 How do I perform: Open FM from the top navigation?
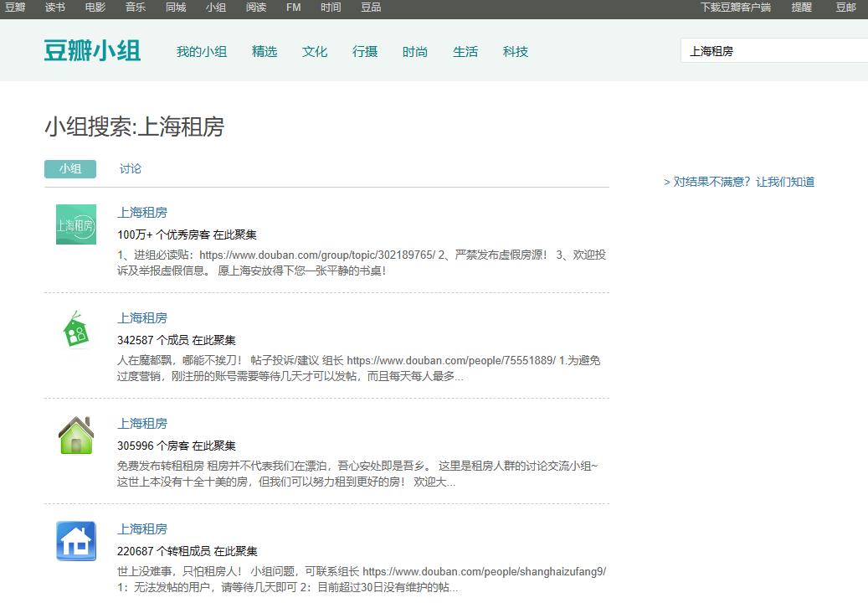coord(292,8)
